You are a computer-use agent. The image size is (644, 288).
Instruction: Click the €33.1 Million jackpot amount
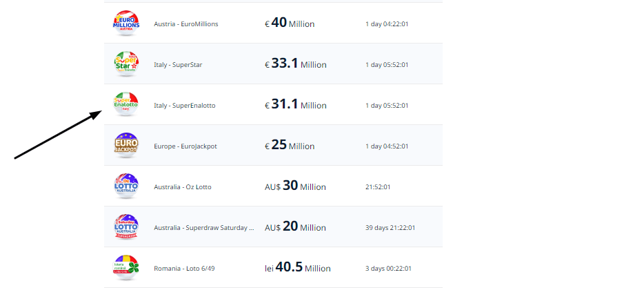click(296, 64)
